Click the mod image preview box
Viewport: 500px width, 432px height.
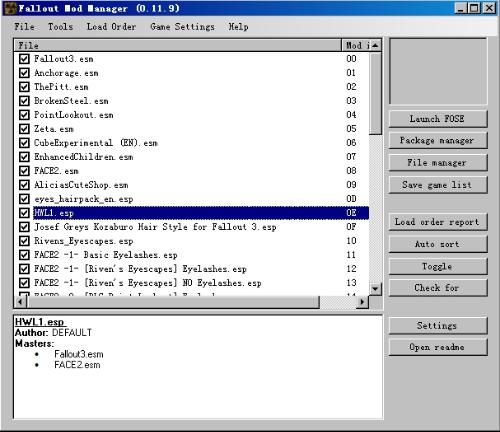[438, 71]
